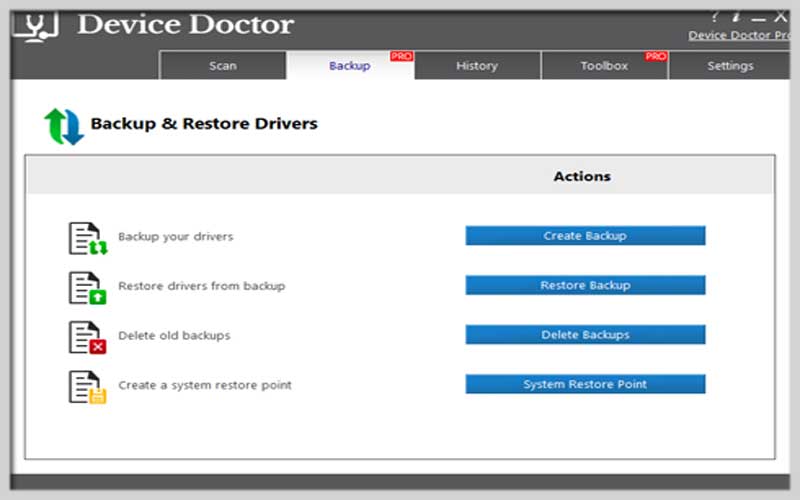Click the System Restore Point button
This screenshot has width=800, height=500.
(585, 384)
